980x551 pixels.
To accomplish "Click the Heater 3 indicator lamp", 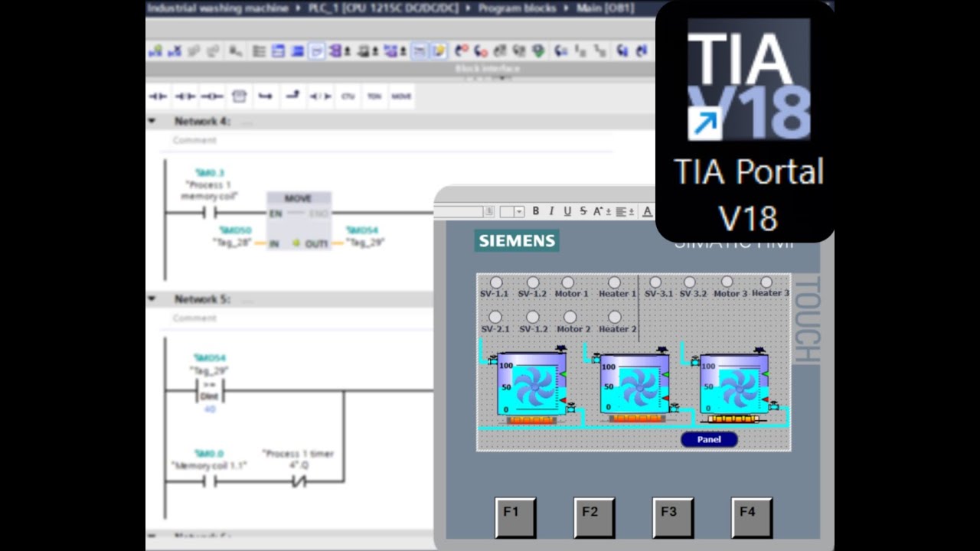I will 766,282.
